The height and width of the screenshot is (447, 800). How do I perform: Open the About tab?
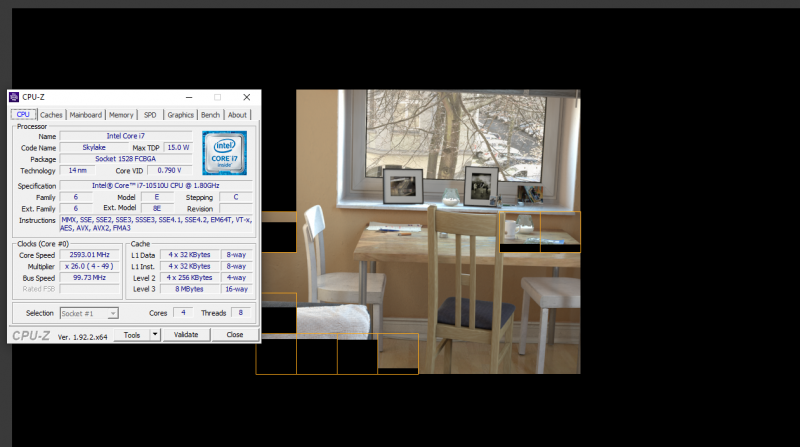pyautogui.click(x=237, y=115)
